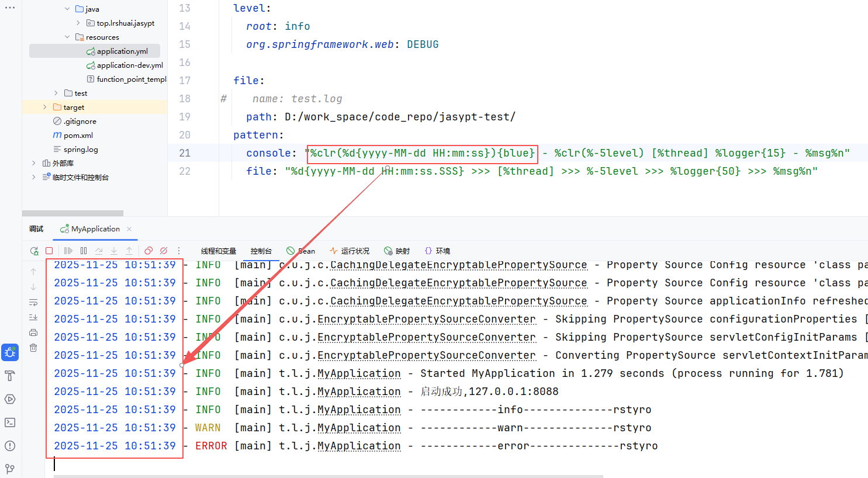Open the Git version control panel
Image resolution: width=868 pixels, height=478 pixels.
tap(10, 469)
